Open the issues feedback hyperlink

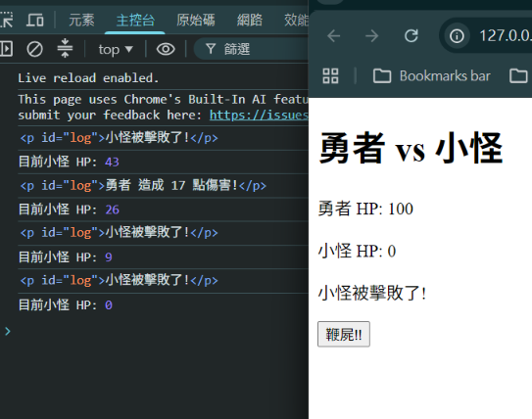259,115
